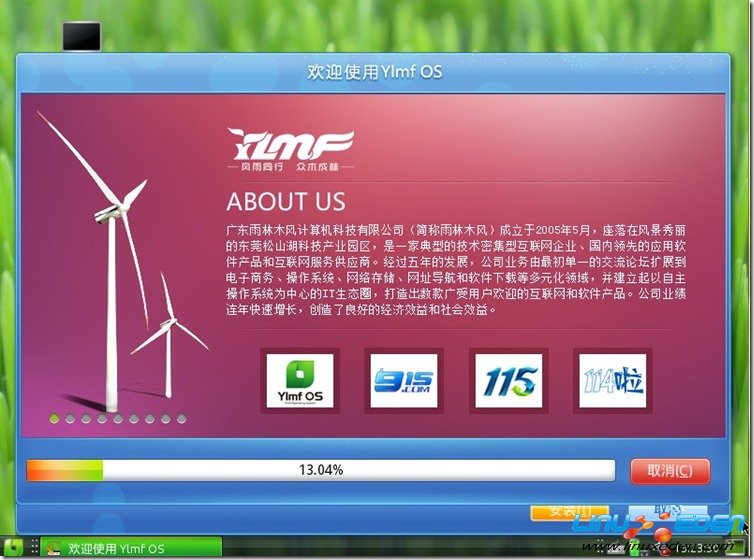Select the 115 logo tile
This screenshot has width=754, height=560.
click(509, 381)
